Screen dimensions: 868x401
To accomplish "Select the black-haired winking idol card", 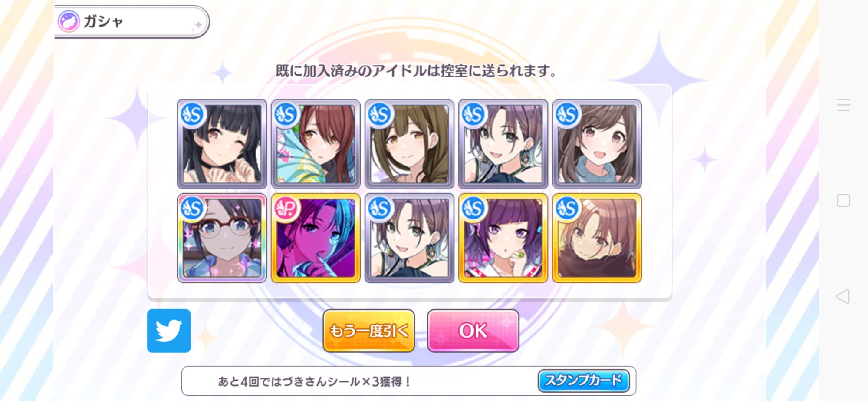I will (x=222, y=144).
